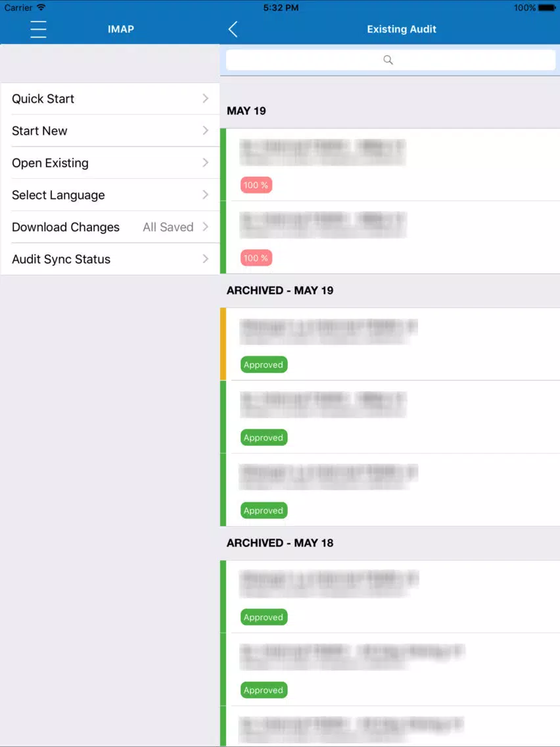
Task: Tap the second 100 % badge under May 19
Action: pos(256,258)
